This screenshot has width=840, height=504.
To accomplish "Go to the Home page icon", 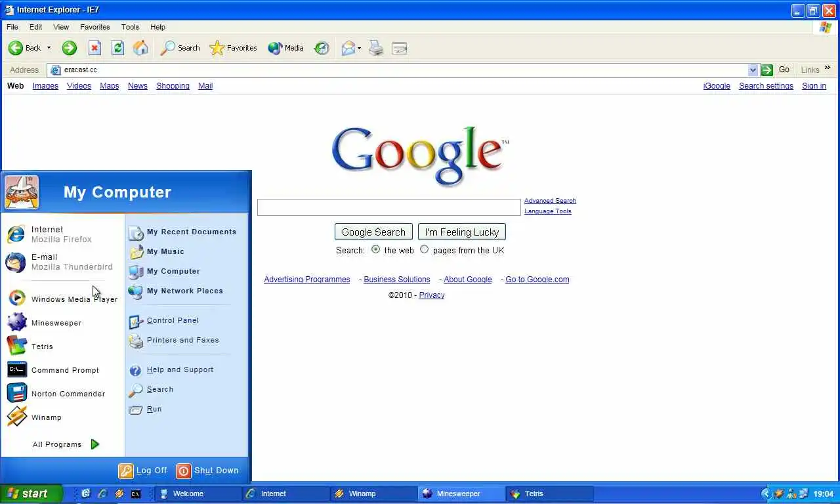I will click(140, 48).
